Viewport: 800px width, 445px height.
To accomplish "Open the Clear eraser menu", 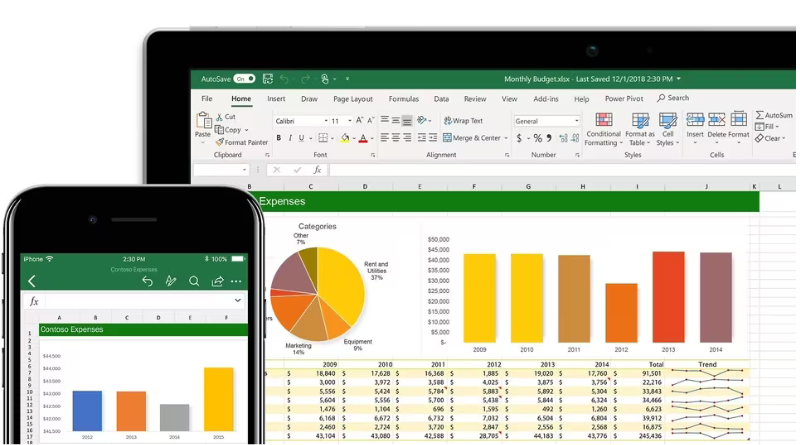I will [x=770, y=138].
